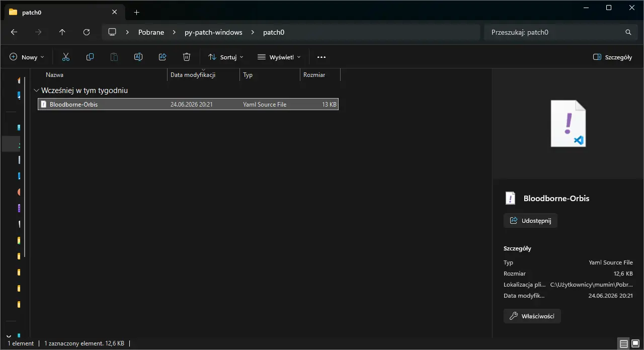Rename the selected file
Viewport: 644px width, 350px height.
[138, 57]
